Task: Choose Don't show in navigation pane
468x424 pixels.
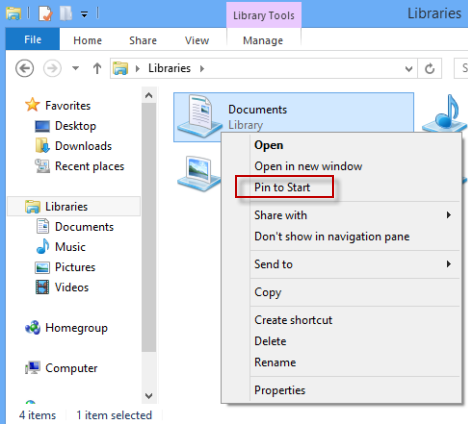Action: tap(341, 236)
